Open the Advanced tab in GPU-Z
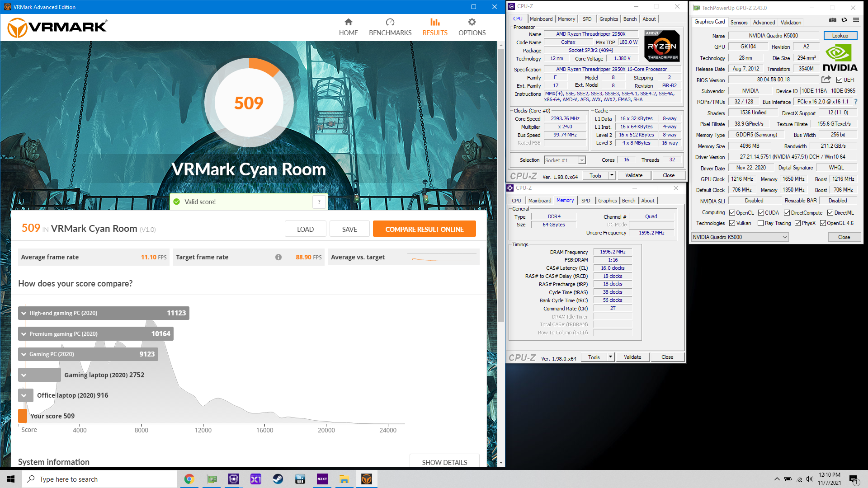868x488 pixels. (764, 23)
